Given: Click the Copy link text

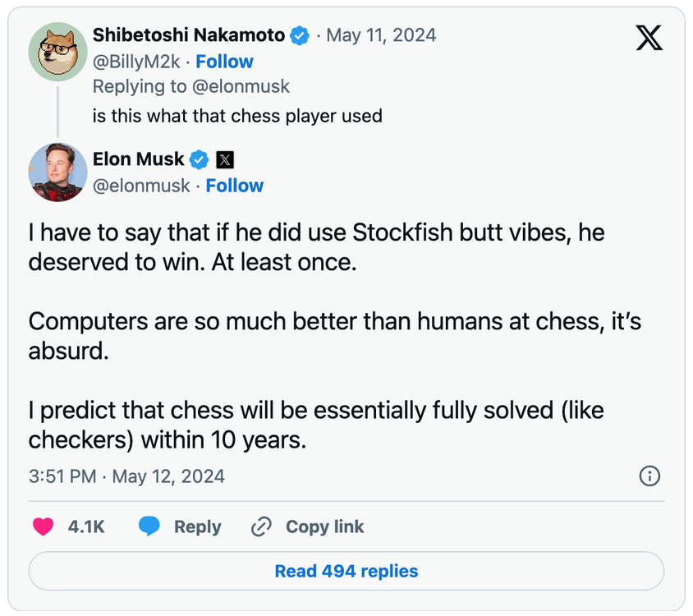Looking at the screenshot, I should (324, 526).
